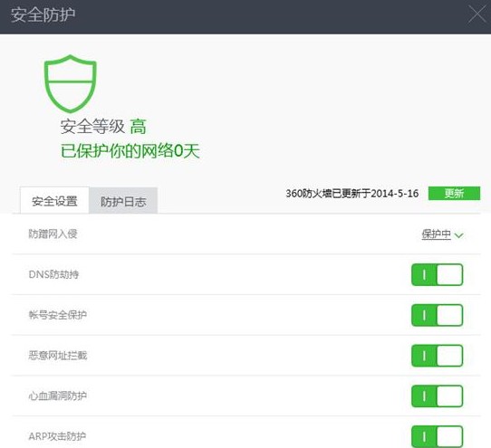The image size is (491, 448).
Task: Switch off ARP攻击防护 toggle
Action: click(438, 436)
